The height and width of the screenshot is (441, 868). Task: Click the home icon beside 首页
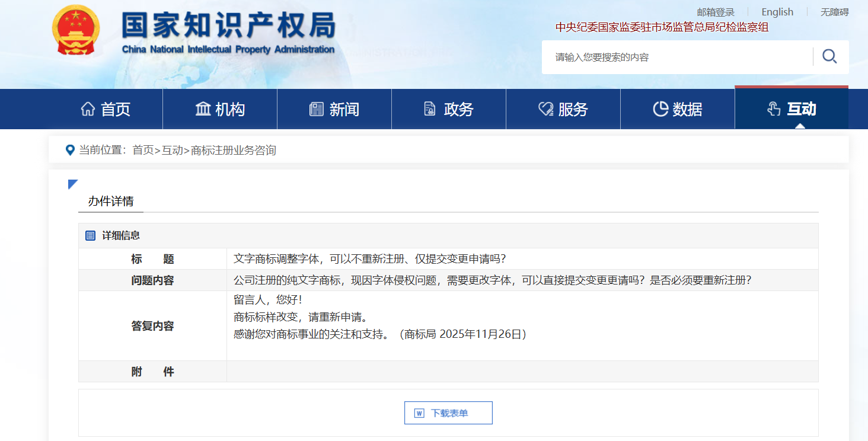click(x=88, y=109)
